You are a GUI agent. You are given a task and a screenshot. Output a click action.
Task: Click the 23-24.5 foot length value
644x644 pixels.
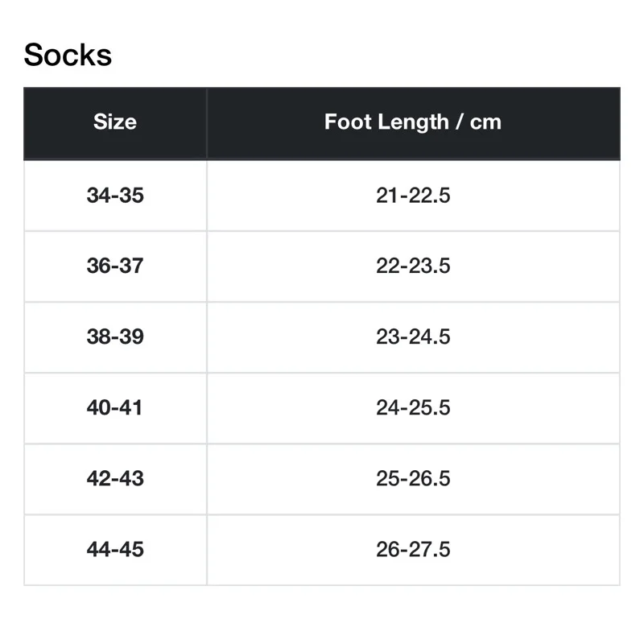(x=413, y=336)
